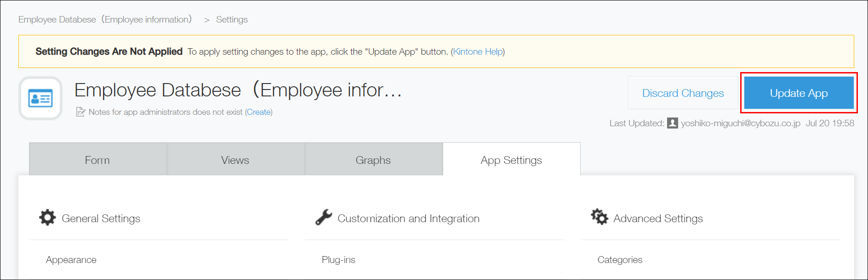
Task: Click the user avatar beside Last Updated
Action: tap(673, 123)
